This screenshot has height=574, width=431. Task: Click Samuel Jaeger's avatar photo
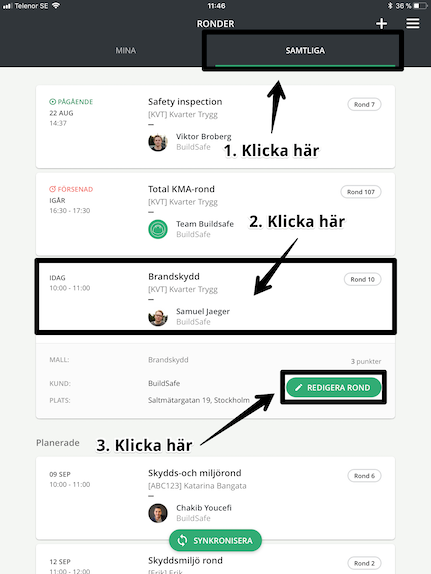[158, 317]
